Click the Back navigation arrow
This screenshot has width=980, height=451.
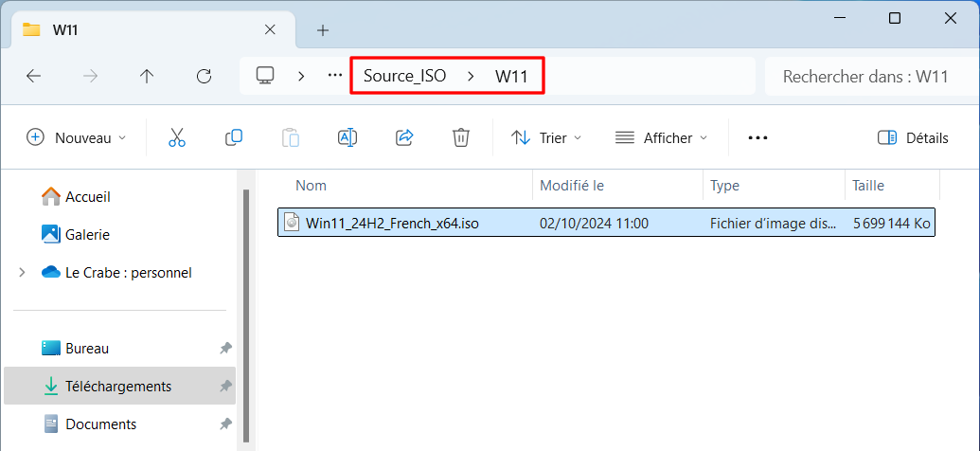coord(33,77)
